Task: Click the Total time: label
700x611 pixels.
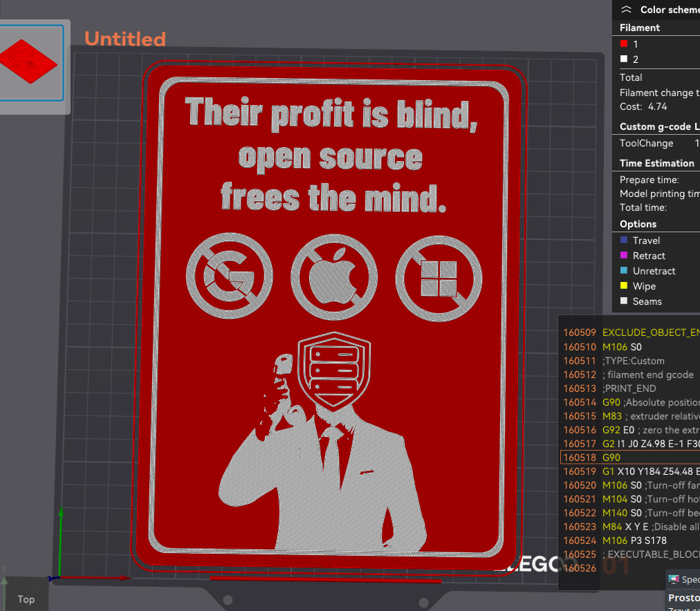Action: 643,207
